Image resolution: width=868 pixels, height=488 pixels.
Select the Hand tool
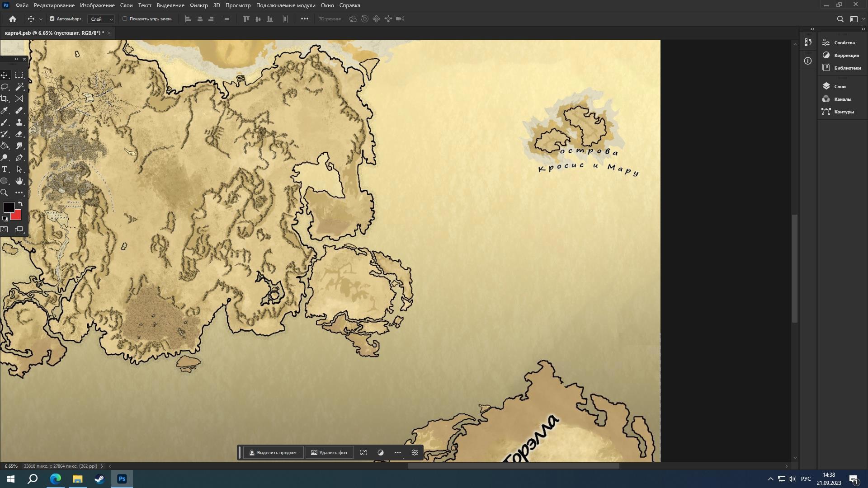[x=19, y=181]
